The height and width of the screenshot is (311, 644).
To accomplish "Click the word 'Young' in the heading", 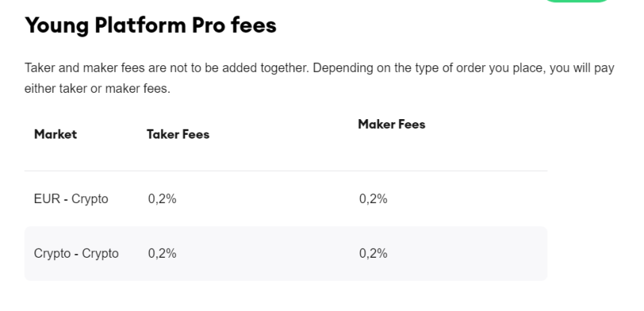I will click(x=58, y=25).
